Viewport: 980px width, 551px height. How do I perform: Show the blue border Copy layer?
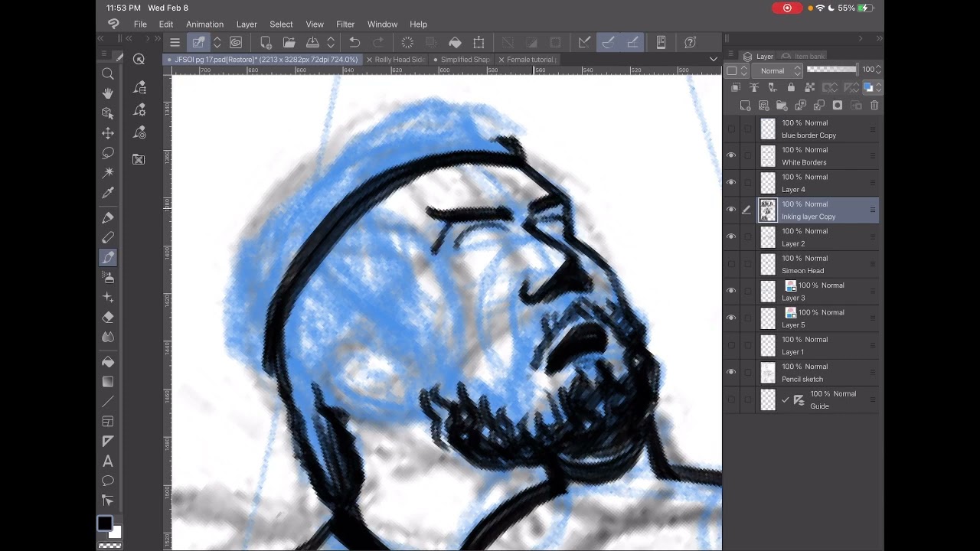click(x=731, y=129)
